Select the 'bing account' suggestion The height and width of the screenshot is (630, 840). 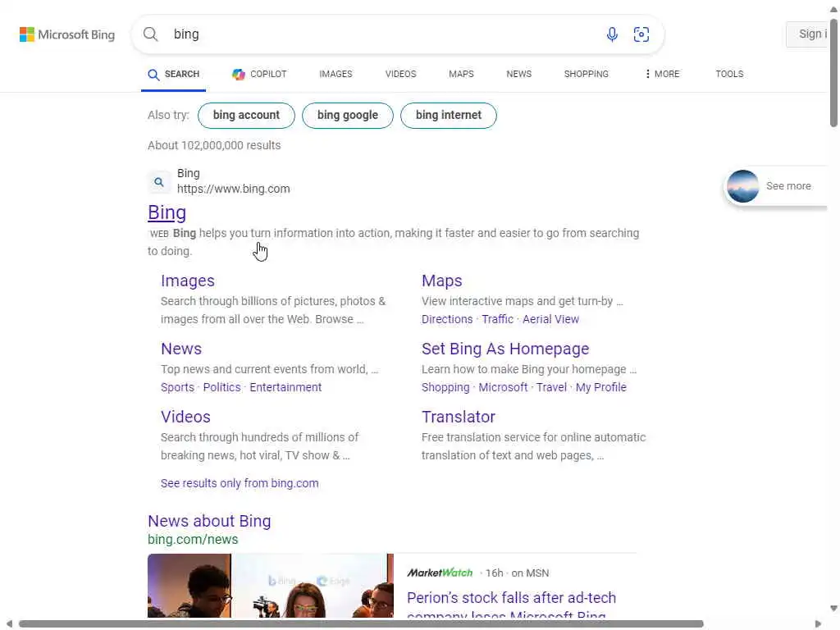click(x=246, y=115)
